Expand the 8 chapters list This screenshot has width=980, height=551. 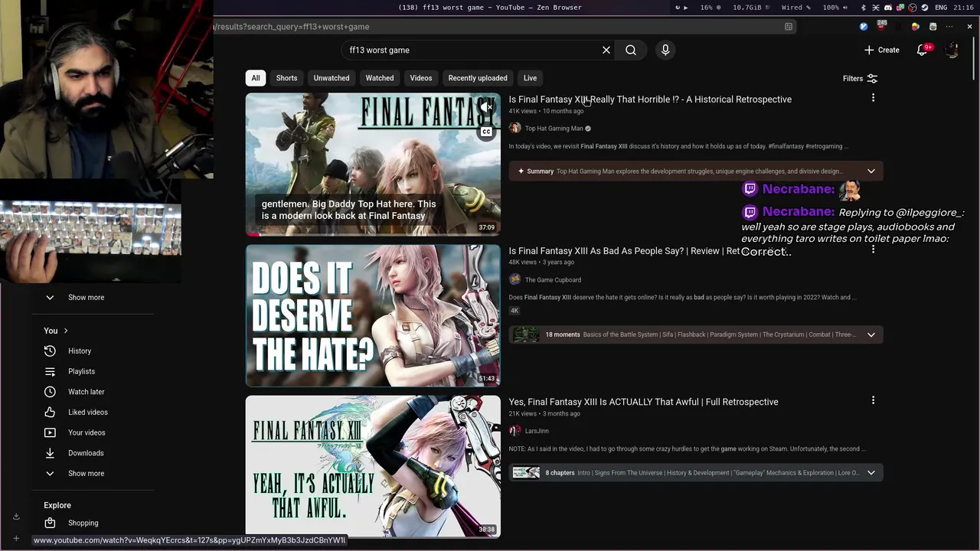point(871,473)
